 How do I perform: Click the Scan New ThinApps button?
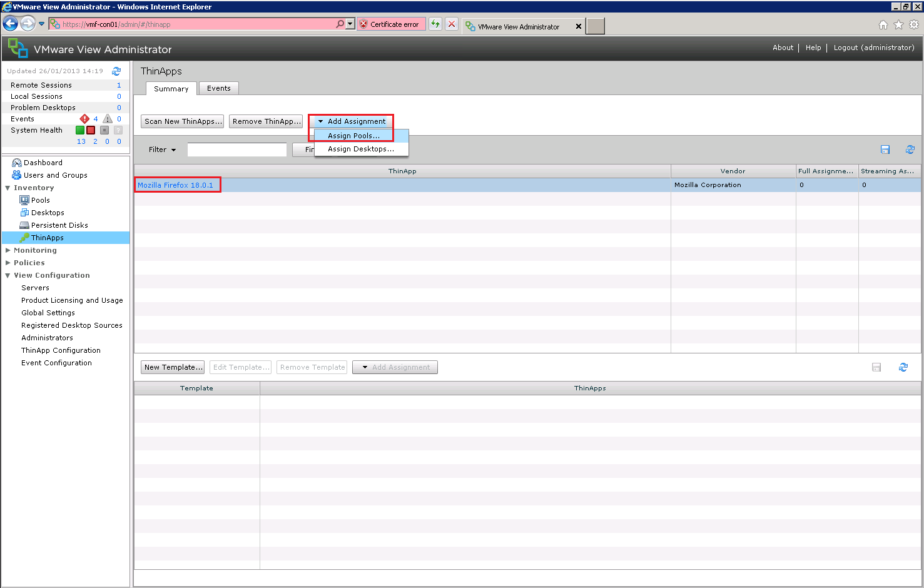click(x=182, y=121)
